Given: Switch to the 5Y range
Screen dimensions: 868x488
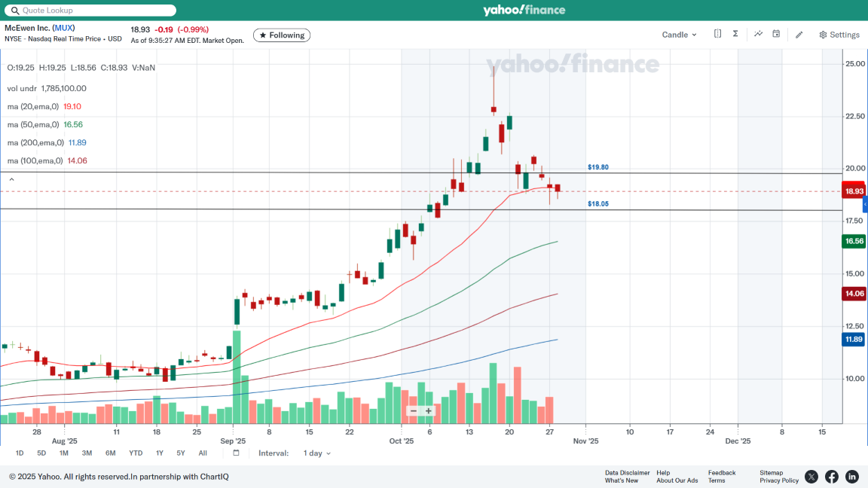Looking at the screenshot, I should click(181, 453).
